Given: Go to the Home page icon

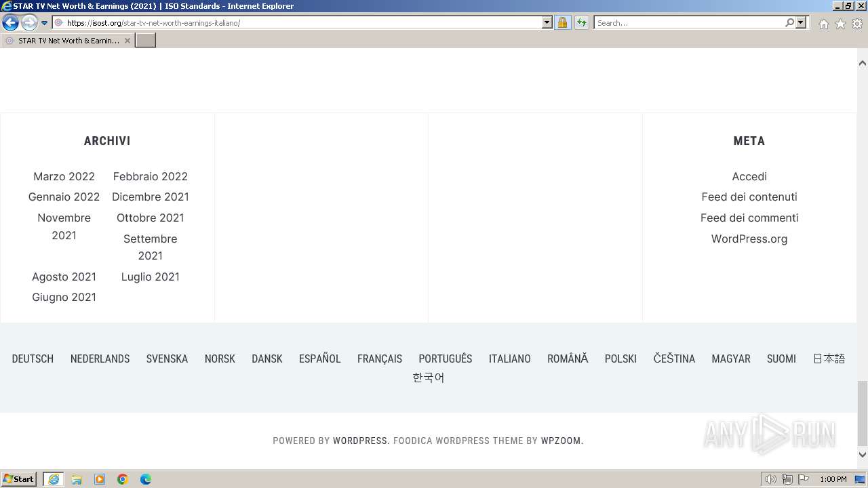Looking at the screenshot, I should point(823,24).
